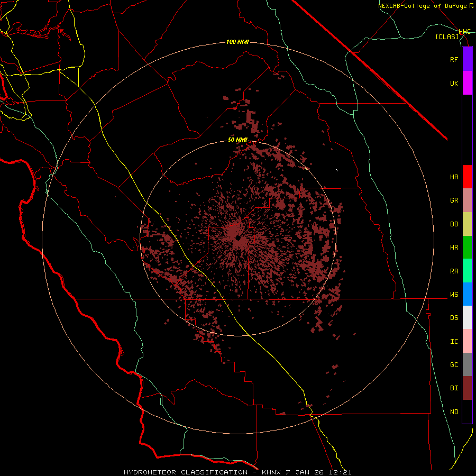Click the BI legend label
The image size is (476, 476).
pyautogui.click(x=454, y=388)
